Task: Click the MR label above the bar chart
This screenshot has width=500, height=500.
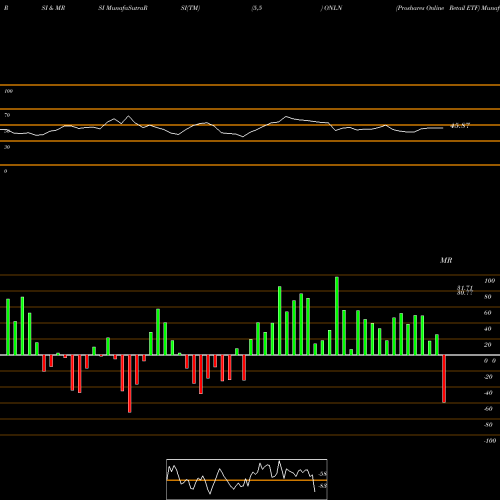Action: [446, 260]
